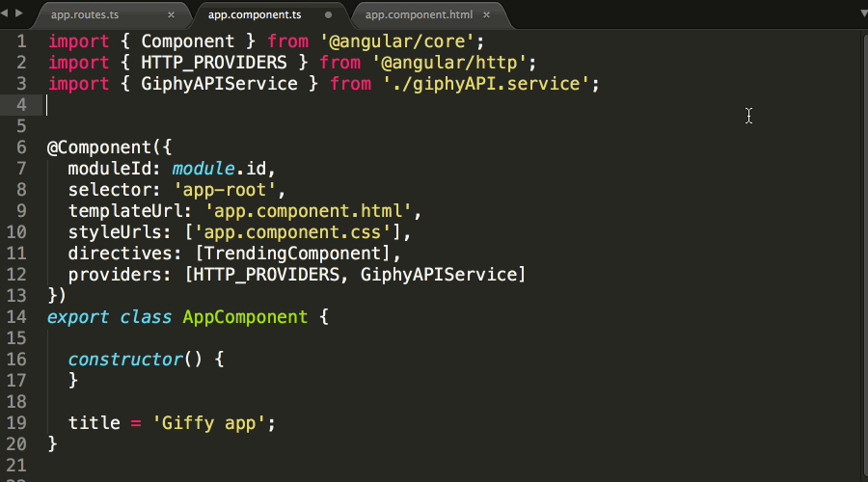
Task: Click line number 19 in gutter
Action: (x=16, y=423)
